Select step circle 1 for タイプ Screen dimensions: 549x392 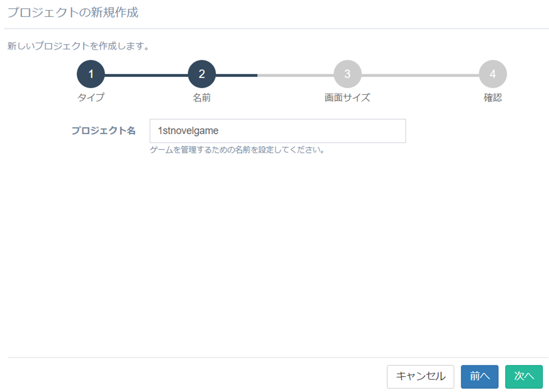tap(90, 74)
